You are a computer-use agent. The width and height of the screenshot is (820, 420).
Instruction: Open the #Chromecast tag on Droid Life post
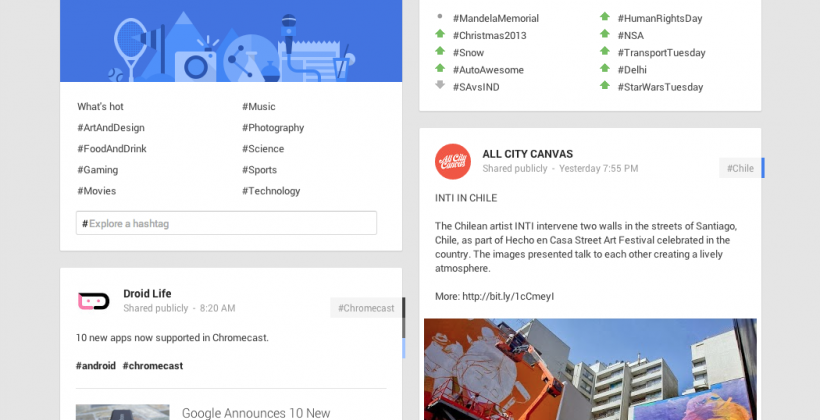coord(366,308)
